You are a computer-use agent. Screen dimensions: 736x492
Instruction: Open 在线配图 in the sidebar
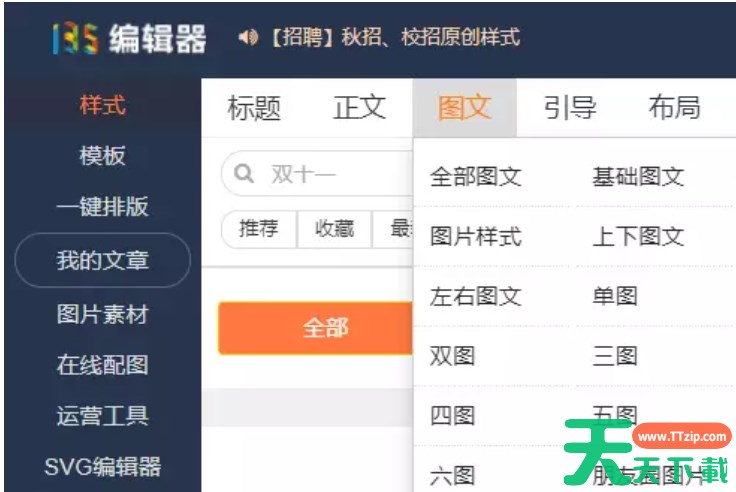coord(102,365)
